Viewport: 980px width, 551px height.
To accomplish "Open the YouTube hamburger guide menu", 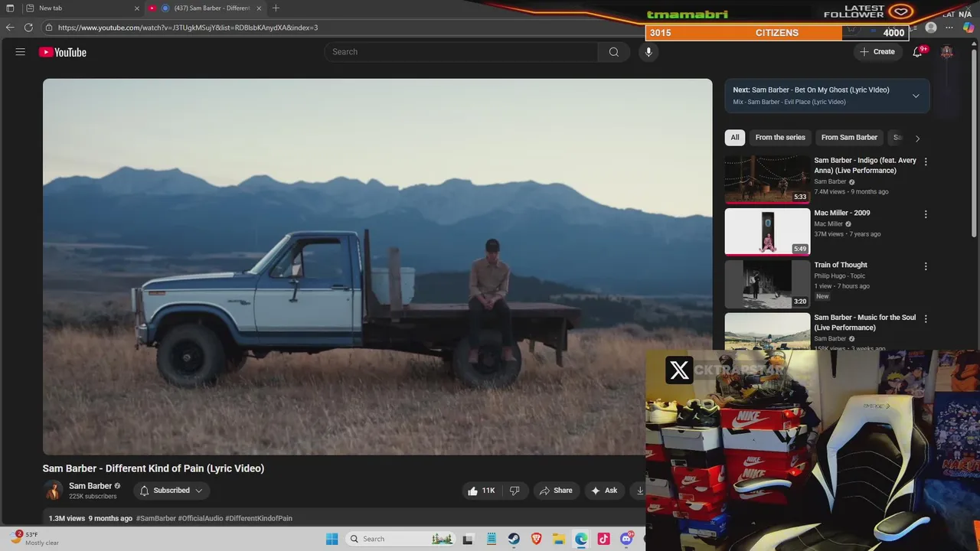I will (x=21, y=52).
